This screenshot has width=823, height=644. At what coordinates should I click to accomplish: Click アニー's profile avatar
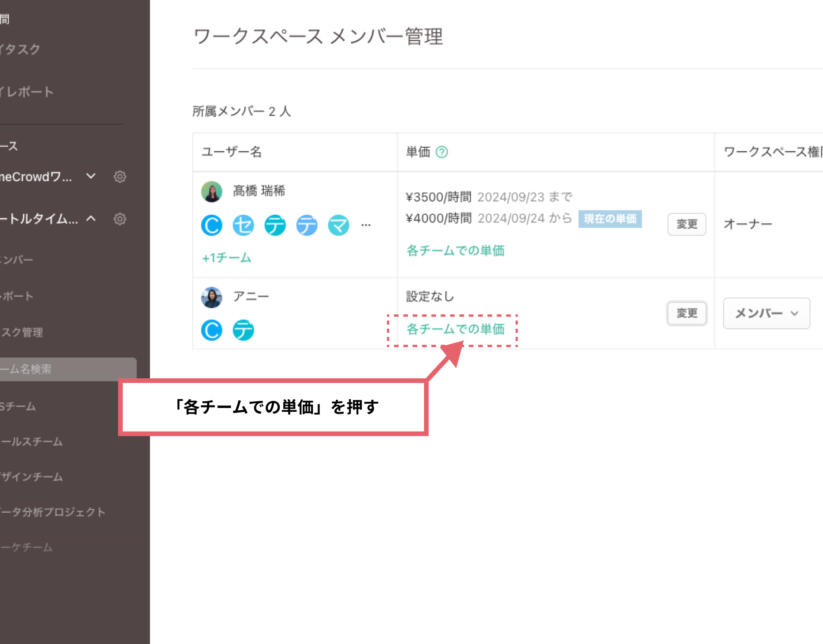click(212, 298)
